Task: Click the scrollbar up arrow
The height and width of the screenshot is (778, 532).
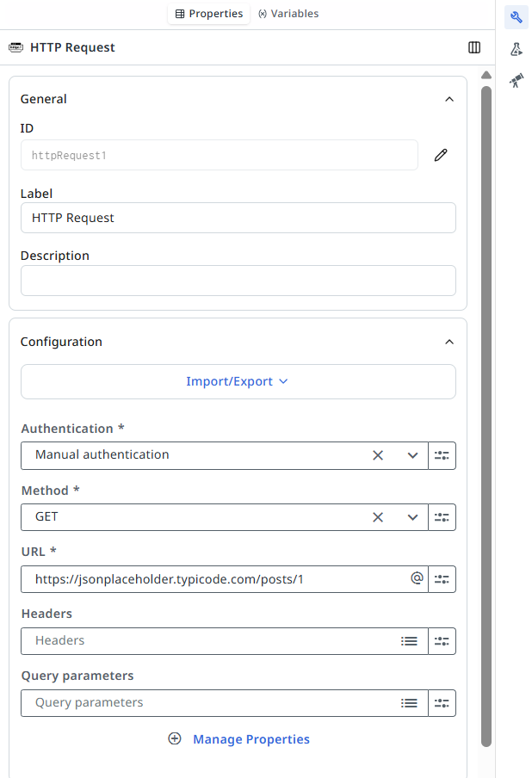Action: [x=486, y=75]
